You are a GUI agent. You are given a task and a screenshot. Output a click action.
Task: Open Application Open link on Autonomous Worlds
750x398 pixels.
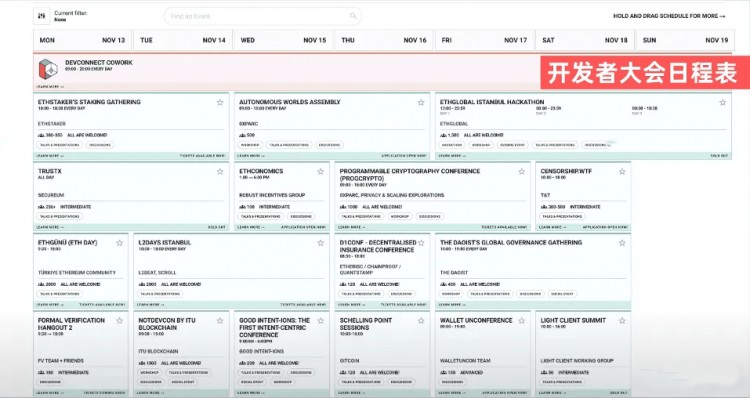tap(404, 156)
